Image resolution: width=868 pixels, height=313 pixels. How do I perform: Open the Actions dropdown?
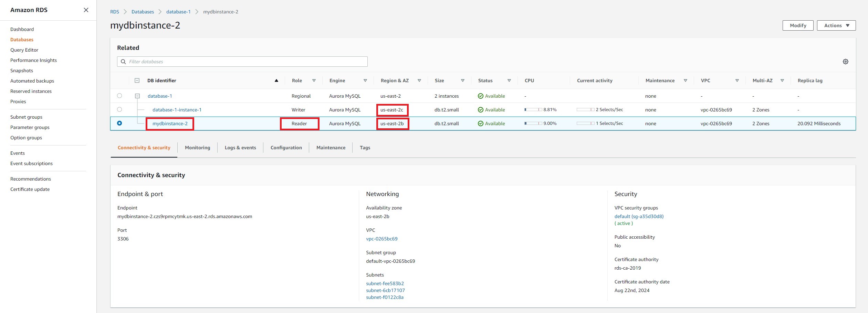click(836, 25)
